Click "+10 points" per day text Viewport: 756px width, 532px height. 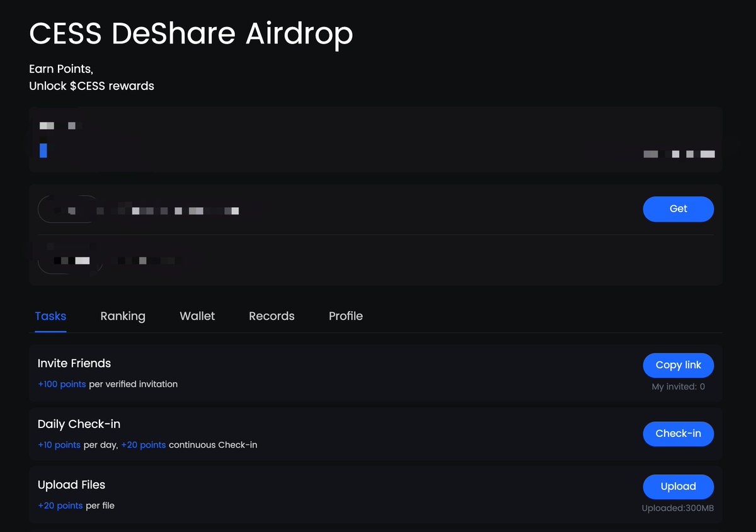59,445
